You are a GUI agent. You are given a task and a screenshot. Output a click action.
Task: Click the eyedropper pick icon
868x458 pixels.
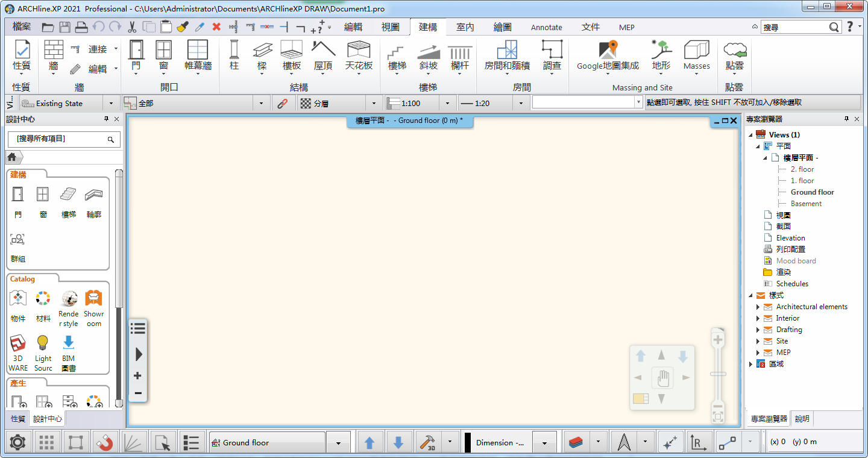pos(200,27)
